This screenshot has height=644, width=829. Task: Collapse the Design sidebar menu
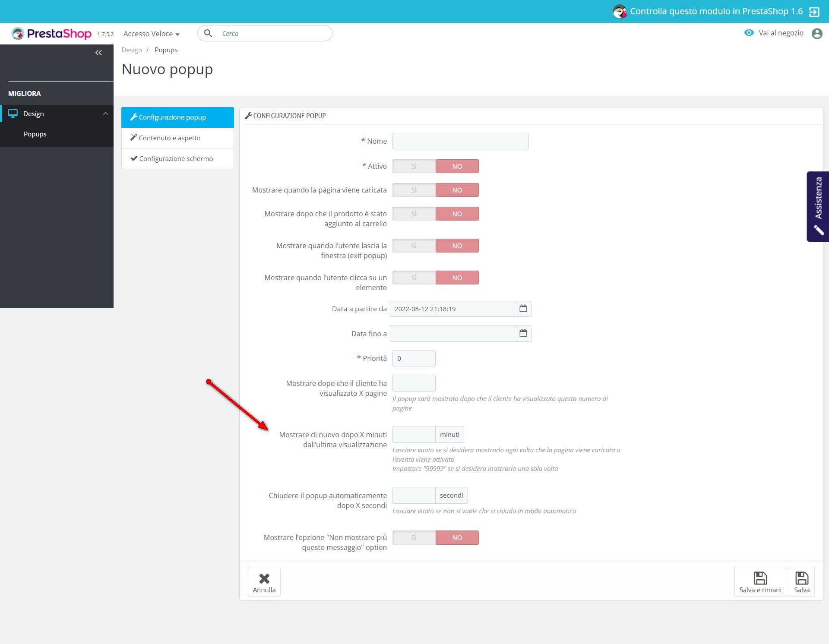[105, 114]
